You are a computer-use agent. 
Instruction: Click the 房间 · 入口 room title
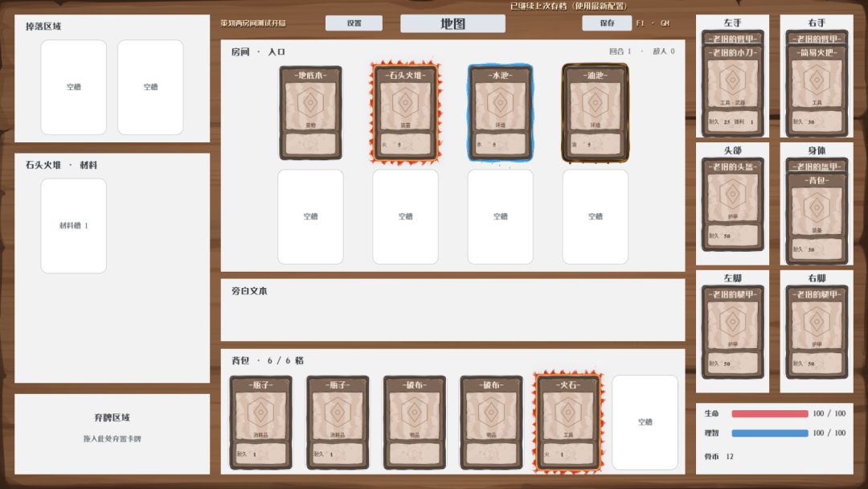(x=258, y=52)
